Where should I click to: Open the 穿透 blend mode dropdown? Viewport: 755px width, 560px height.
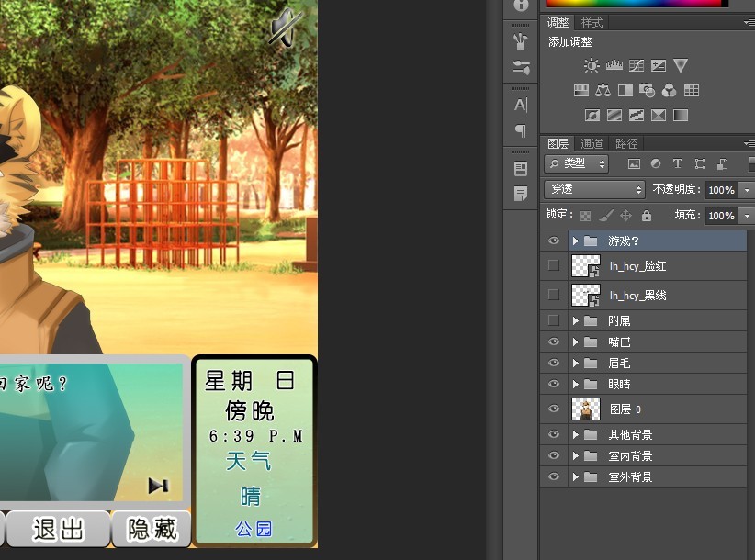594,189
